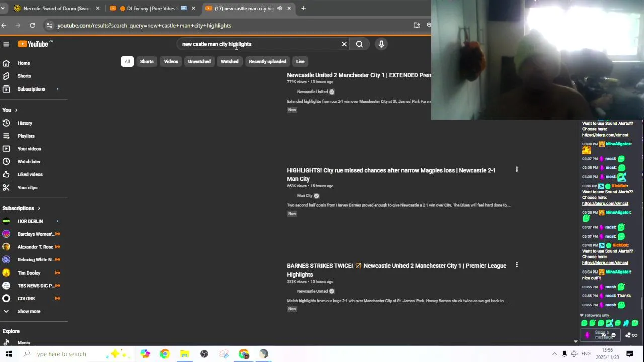Image resolution: width=644 pixels, height=362 pixels.
Task: Select the Live filter chip
Action: tap(300, 62)
